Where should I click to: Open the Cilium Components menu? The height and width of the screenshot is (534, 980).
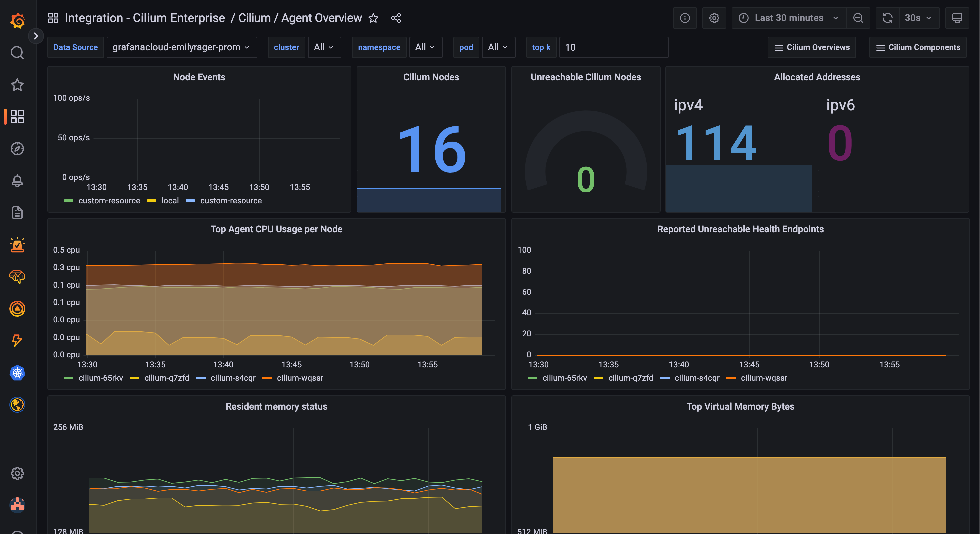[917, 47]
